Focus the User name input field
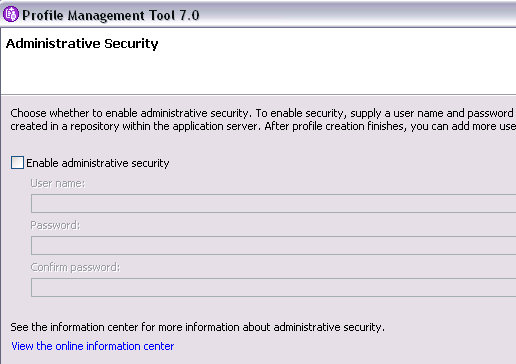 [273, 203]
